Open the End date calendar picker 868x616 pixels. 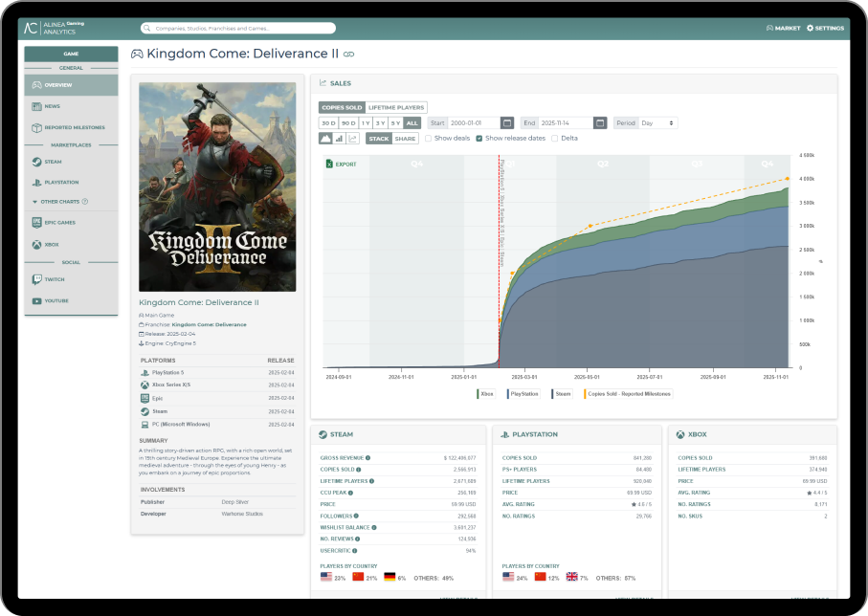pyautogui.click(x=600, y=122)
